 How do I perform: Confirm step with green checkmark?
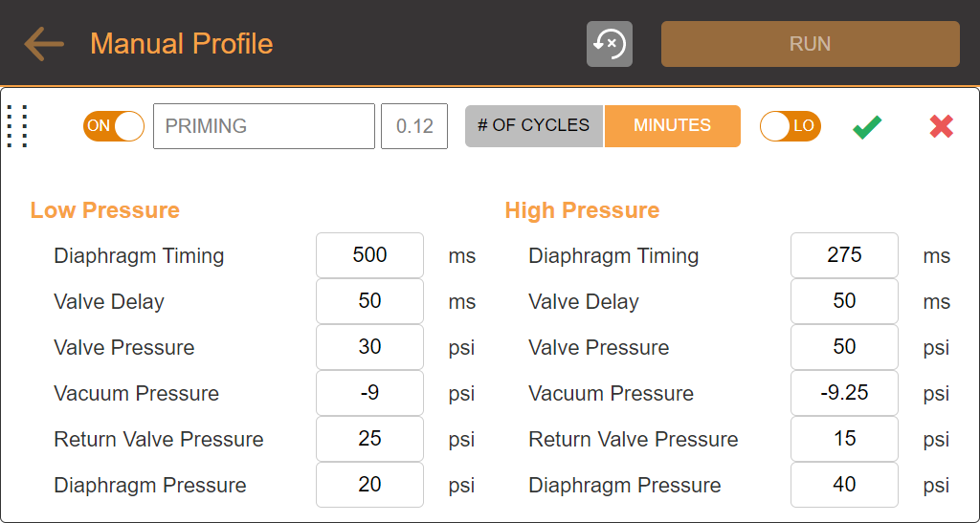tap(867, 127)
